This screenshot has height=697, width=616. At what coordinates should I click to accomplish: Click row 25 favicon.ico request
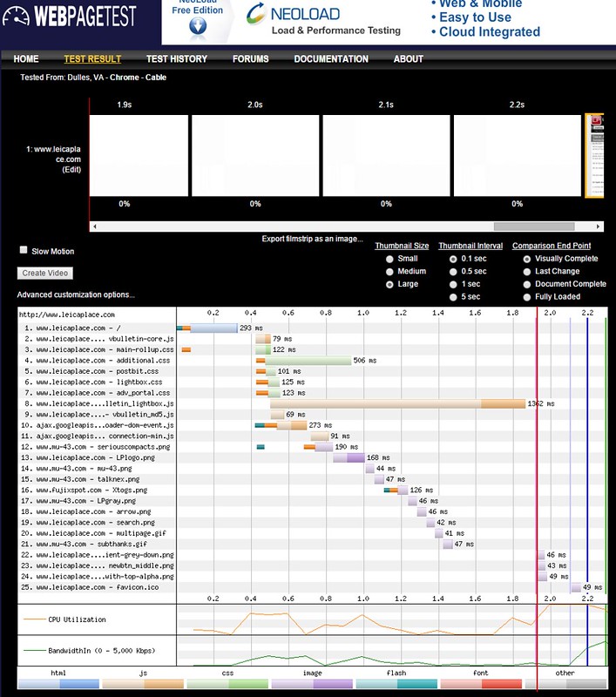[x=90, y=587]
